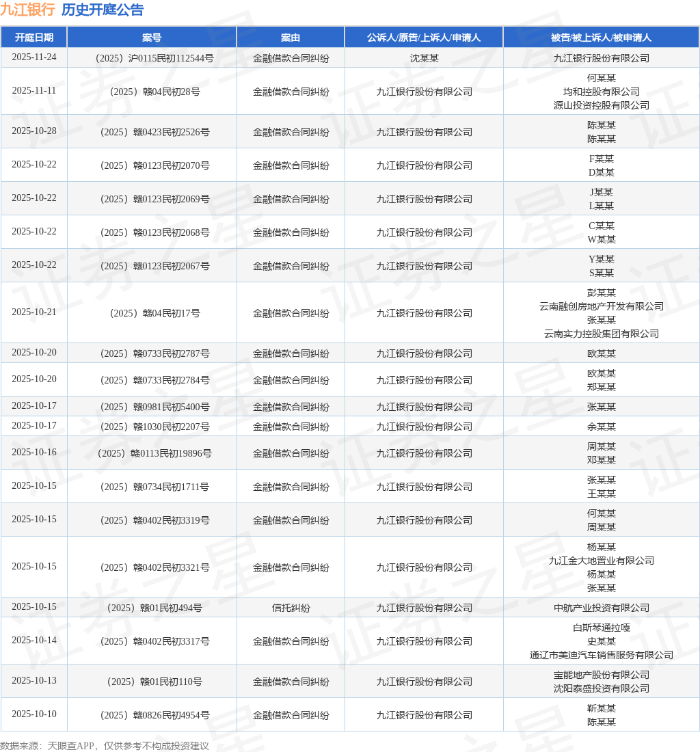The height and width of the screenshot is (752, 700).
Task: Click date cell 2025-10-10
Action: pos(34,714)
